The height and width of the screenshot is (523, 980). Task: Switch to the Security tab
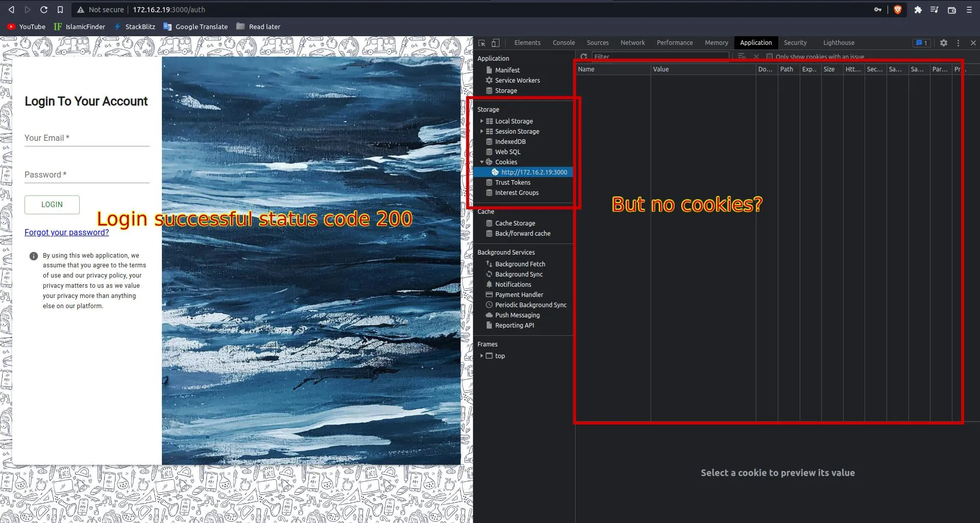795,43
